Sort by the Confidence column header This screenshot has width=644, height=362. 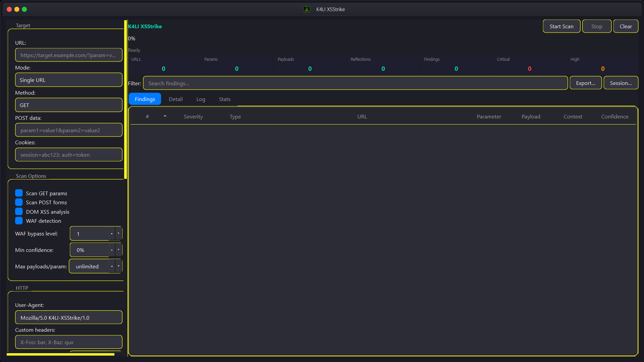point(615,117)
